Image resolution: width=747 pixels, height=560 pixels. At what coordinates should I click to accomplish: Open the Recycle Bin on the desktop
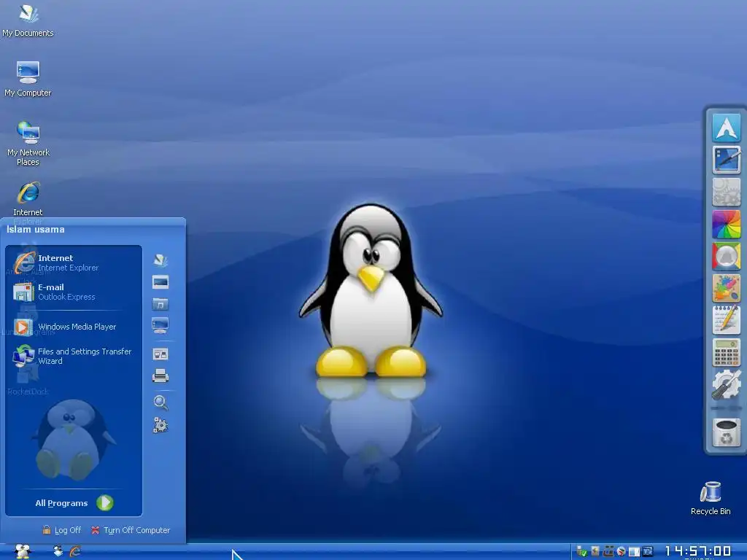pyautogui.click(x=711, y=498)
